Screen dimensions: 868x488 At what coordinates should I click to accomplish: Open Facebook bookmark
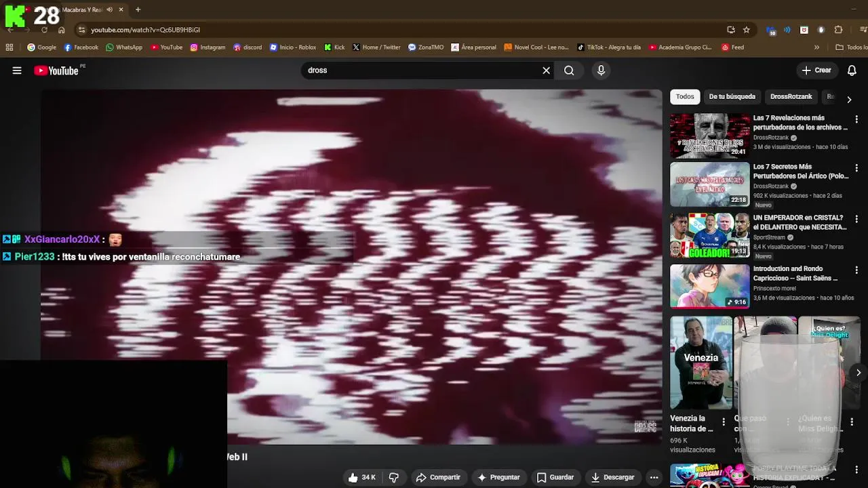(81, 47)
